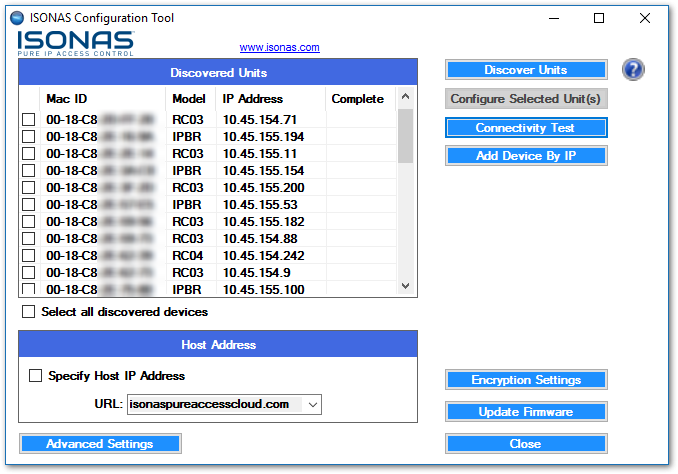Click the 10.45.155.53 IP address
The width and height of the screenshot is (678, 474).
pos(260,205)
